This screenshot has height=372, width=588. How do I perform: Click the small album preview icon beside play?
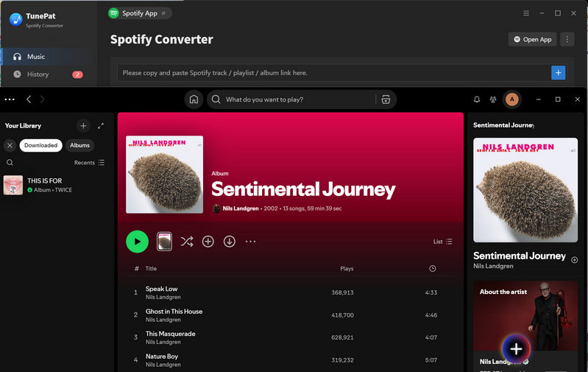tap(164, 242)
